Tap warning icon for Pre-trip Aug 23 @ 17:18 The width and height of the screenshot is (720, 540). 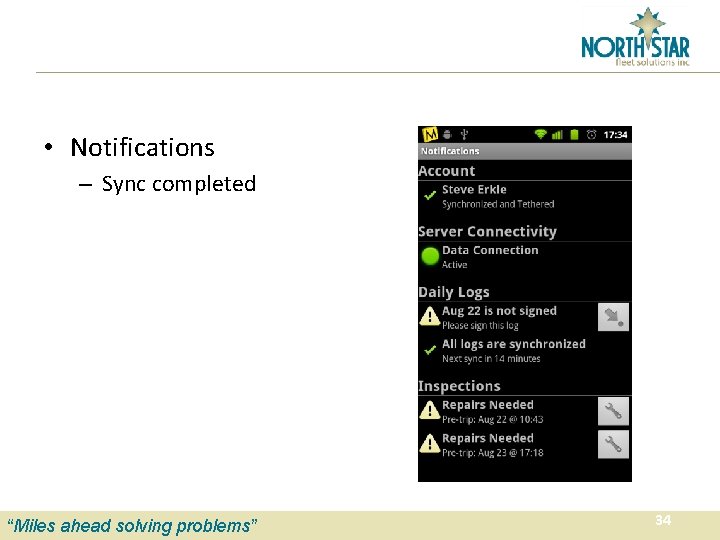[x=430, y=444]
